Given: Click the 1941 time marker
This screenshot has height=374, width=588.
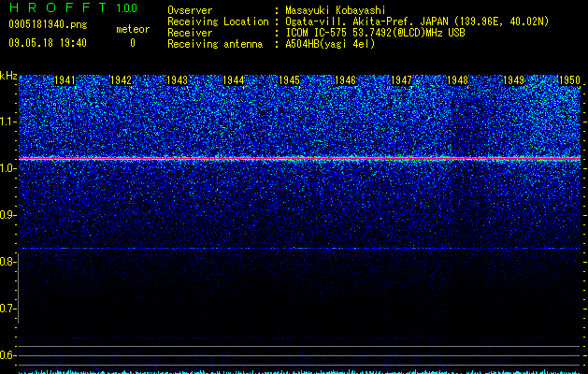Looking at the screenshot, I should (x=65, y=80).
